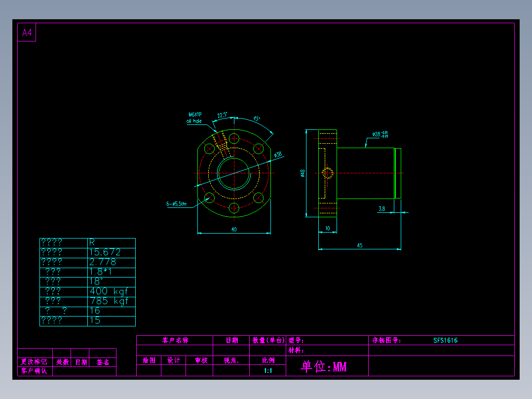This screenshot has height=399, width=532.
Task: Click the 15 value in last table row
Action: point(95,320)
